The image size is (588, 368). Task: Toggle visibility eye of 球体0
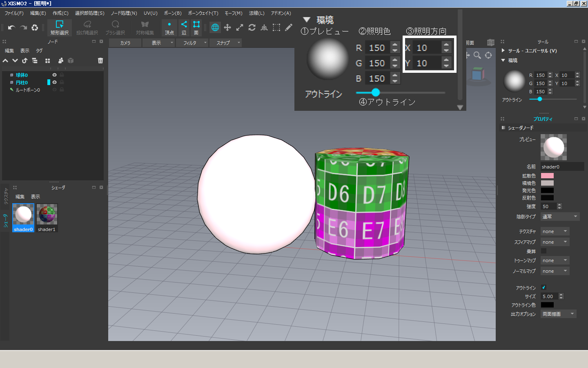click(54, 75)
